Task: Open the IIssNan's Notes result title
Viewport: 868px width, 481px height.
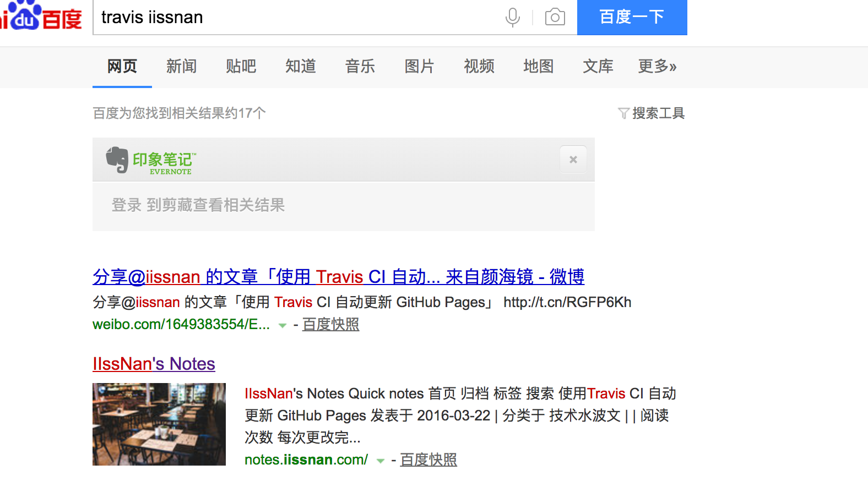Action: tap(154, 364)
